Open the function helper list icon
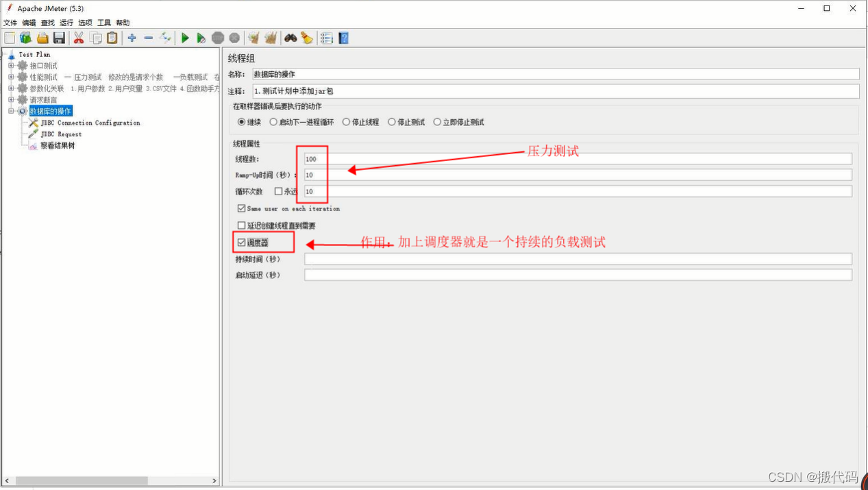 coord(327,38)
